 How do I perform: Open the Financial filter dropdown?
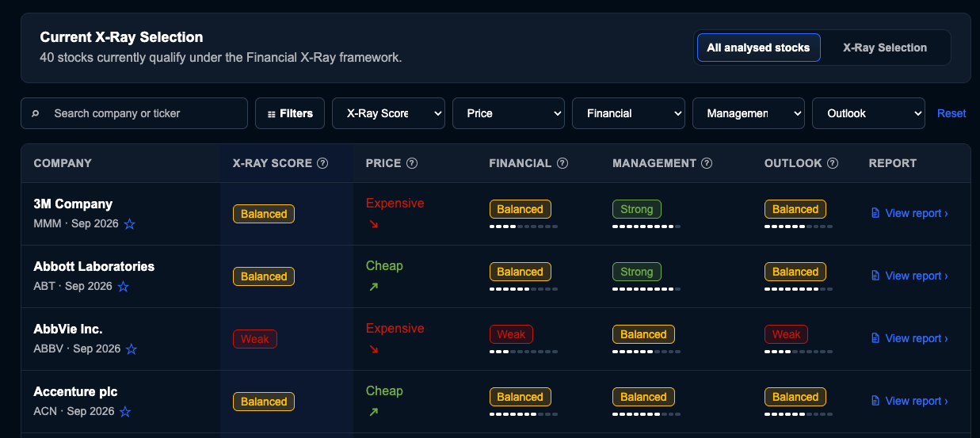tap(628, 113)
